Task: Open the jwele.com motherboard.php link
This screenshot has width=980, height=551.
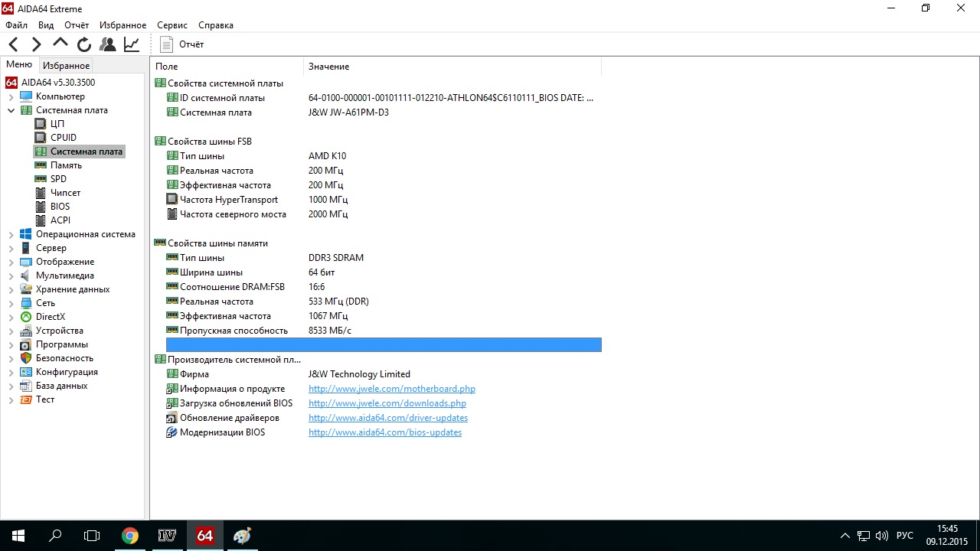Action: (x=391, y=389)
